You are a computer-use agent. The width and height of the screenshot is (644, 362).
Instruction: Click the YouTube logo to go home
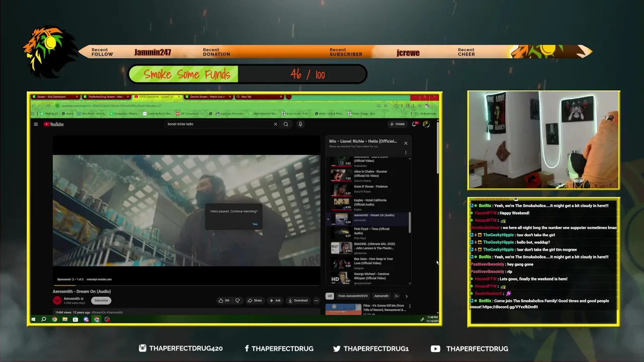coord(53,124)
